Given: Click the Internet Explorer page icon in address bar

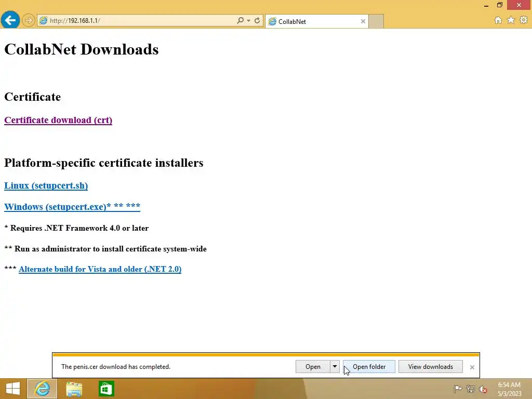Looking at the screenshot, I should [44, 21].
